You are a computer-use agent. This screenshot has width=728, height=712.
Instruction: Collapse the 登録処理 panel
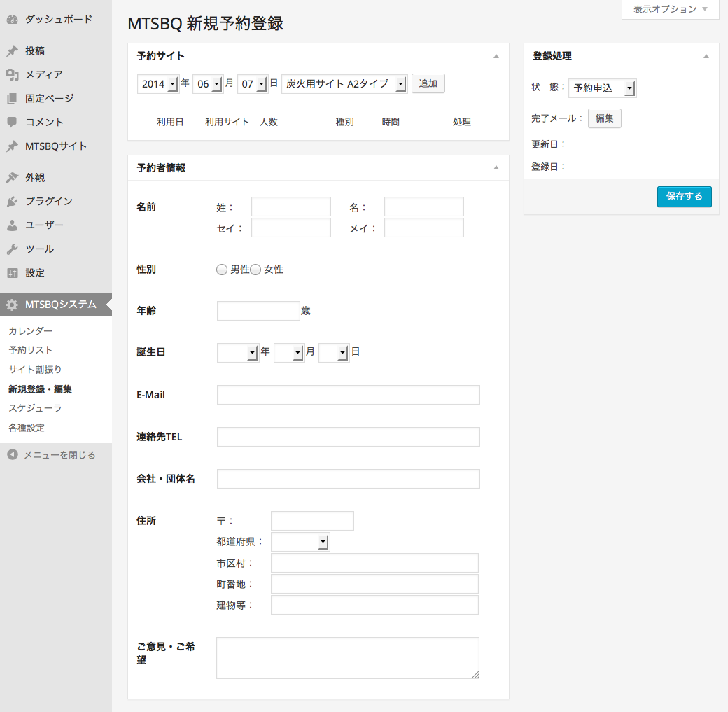coord(706,56)
